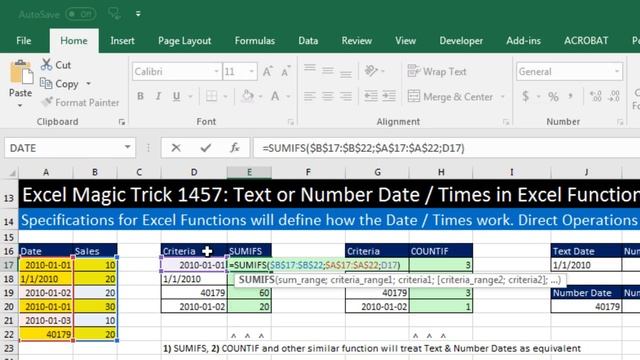
Task: Click the Font Color A icon
Action: [x=275, y=96]
